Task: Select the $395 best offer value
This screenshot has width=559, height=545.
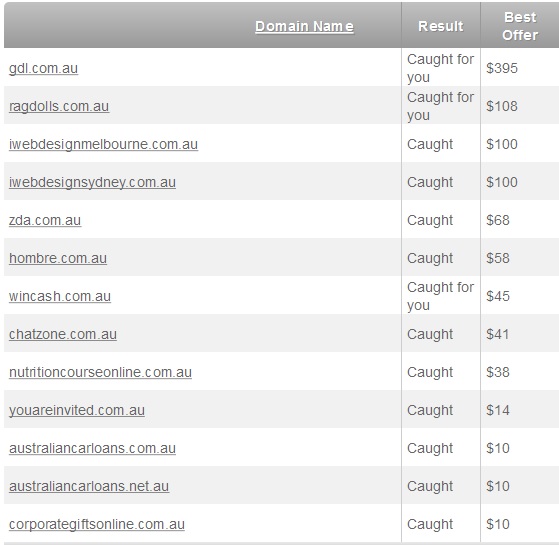Action: point(502,68)
